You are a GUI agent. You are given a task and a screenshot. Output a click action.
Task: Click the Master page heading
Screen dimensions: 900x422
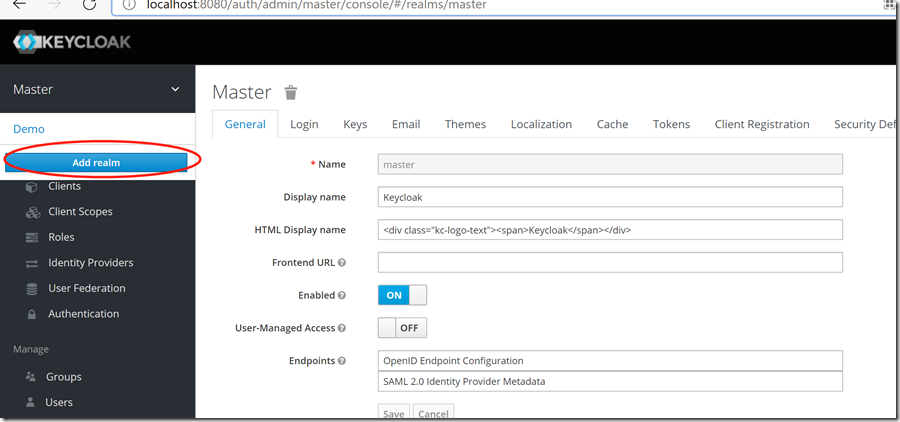242,92
